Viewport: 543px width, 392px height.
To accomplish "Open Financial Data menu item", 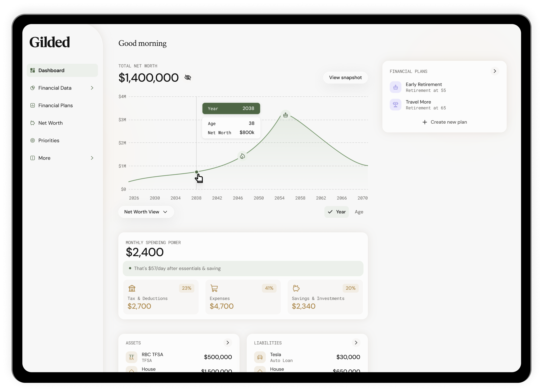I will coord(62,88).
